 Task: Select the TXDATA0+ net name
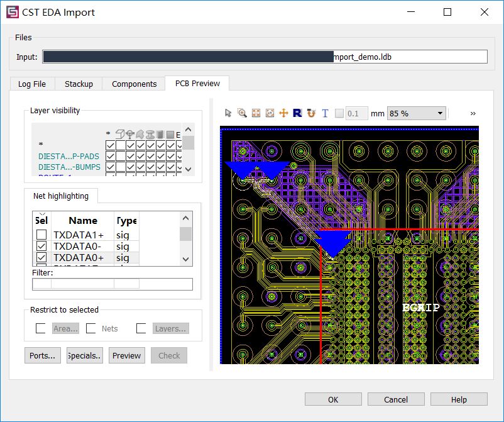point(79,258)
